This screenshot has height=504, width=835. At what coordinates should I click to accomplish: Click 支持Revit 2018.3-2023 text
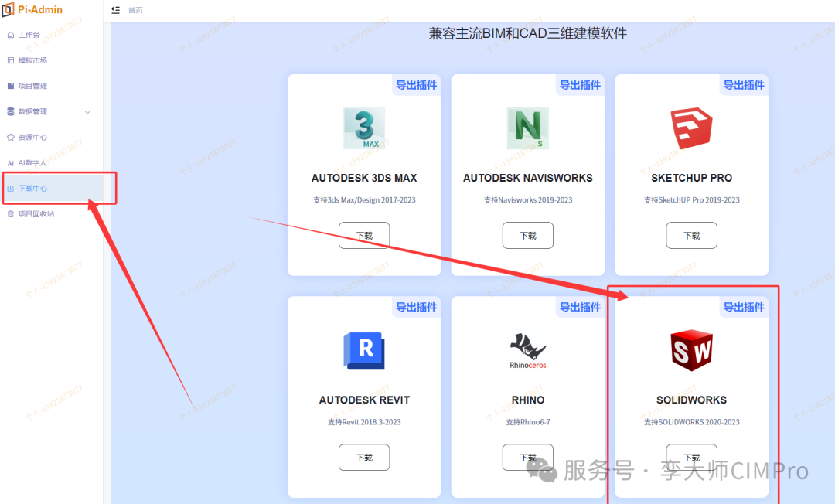coord(364,422)
